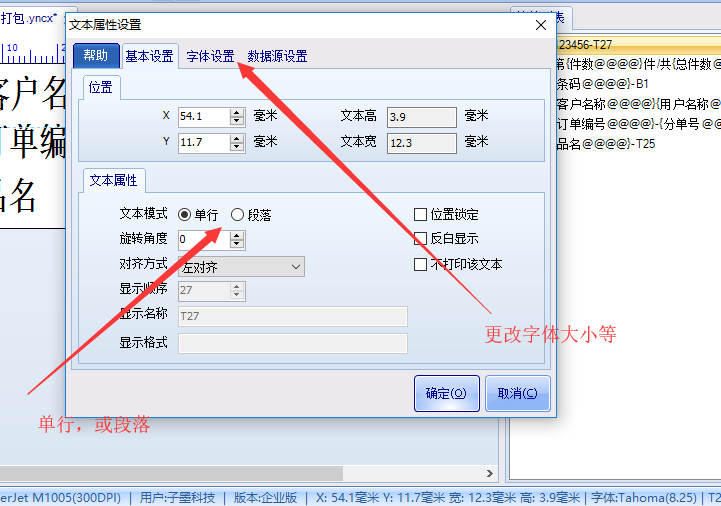Select the 单行 text mode radio
The height and width of the screenshot is (506, 721).
[x=185, y=214]
